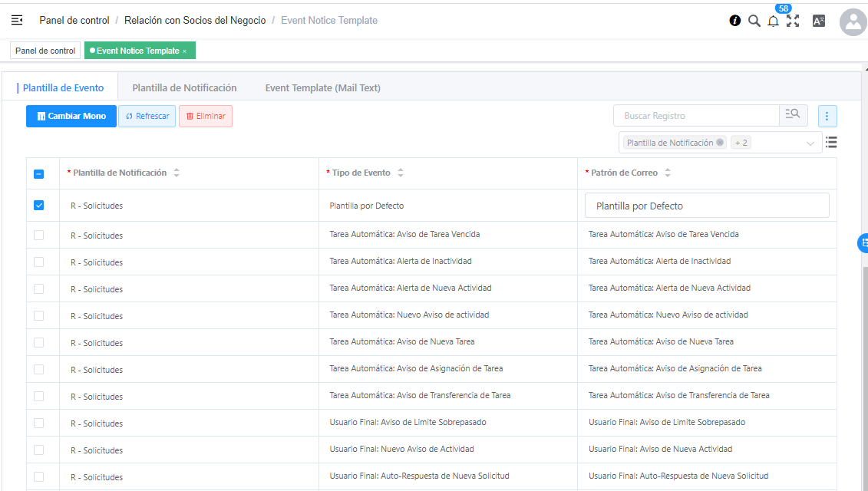Toggle fullscreen expand icon
868x491 pixels.
[793, 21]
